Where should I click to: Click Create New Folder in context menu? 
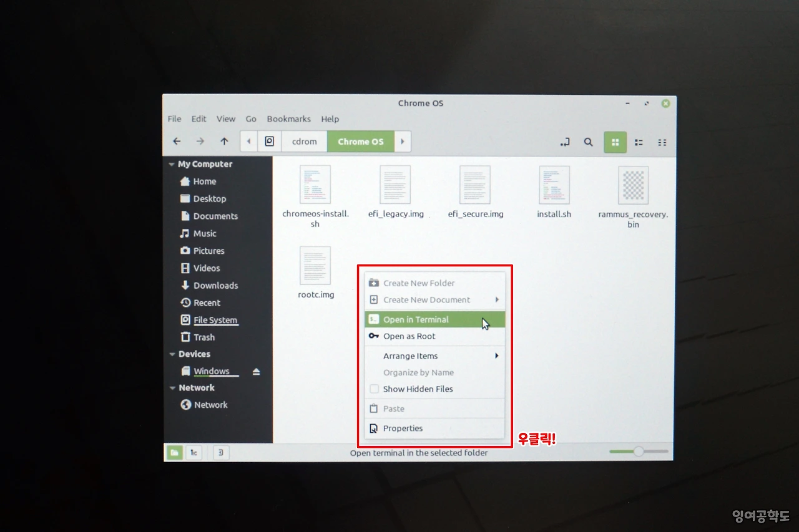click(434, 283)
